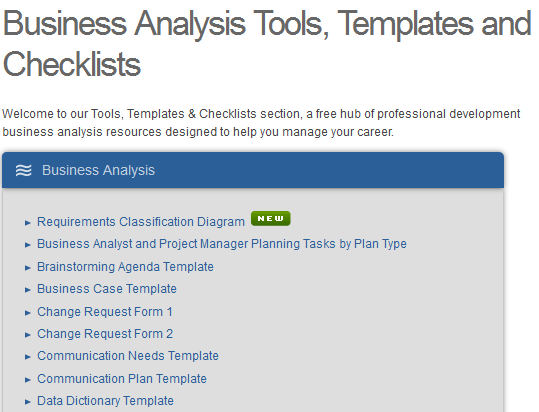The image size is (539, 412).
Task: Click the wavy lines icon beside Business Analysis
Action: click(23, 170)
